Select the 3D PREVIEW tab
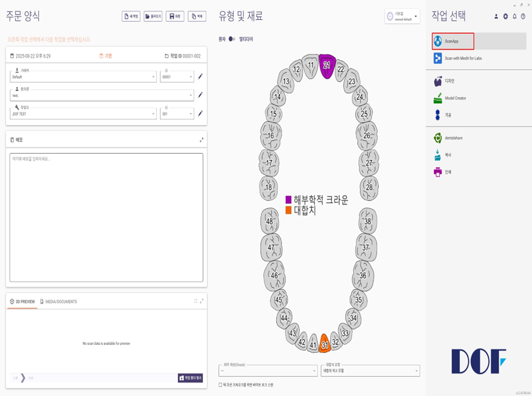Viewport: 532px width, 396px height. (22, 301)
